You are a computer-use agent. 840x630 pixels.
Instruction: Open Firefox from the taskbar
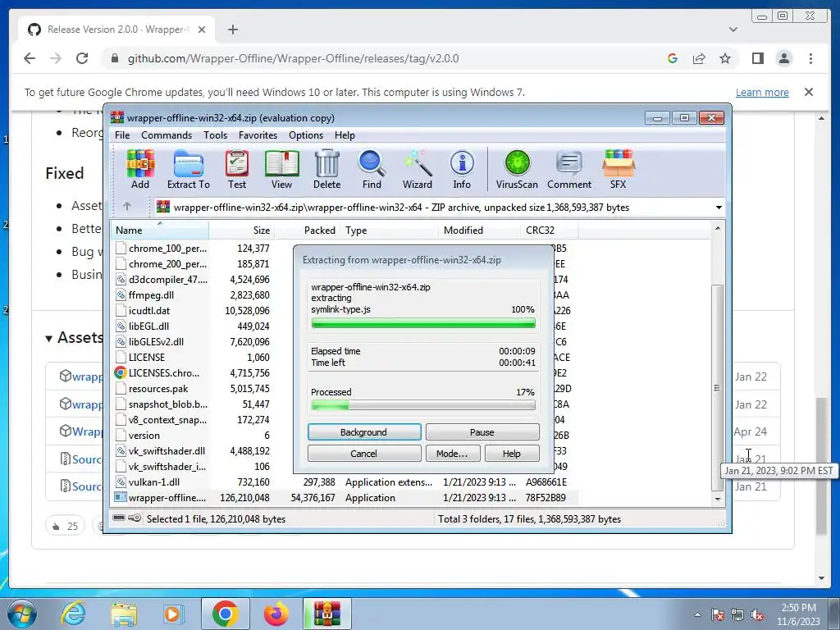click(x=276, y=614)
